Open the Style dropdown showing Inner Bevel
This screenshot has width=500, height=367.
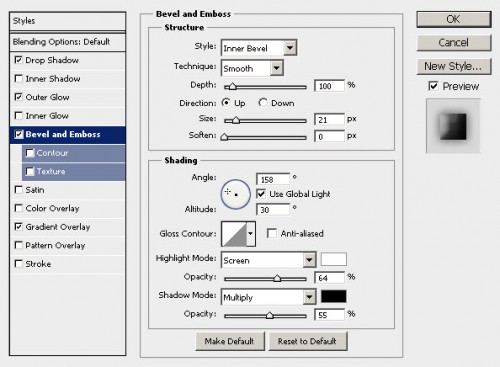pyautogui.click(x=259, y=48)
